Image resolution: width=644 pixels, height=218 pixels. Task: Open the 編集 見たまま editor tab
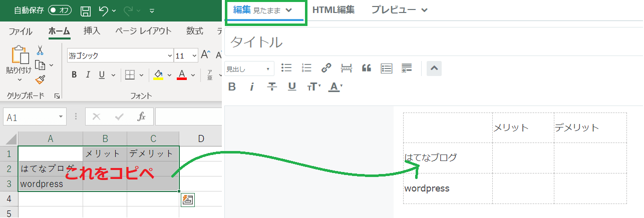[263, 9]
